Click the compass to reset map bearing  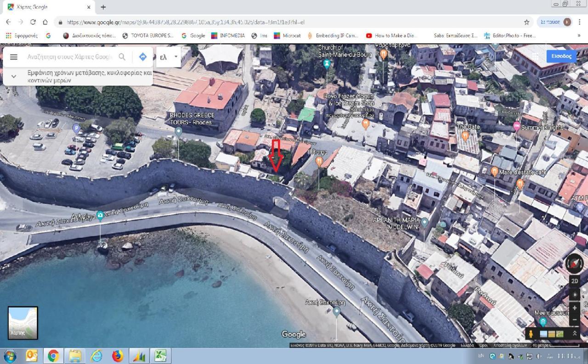coord(574,263)
